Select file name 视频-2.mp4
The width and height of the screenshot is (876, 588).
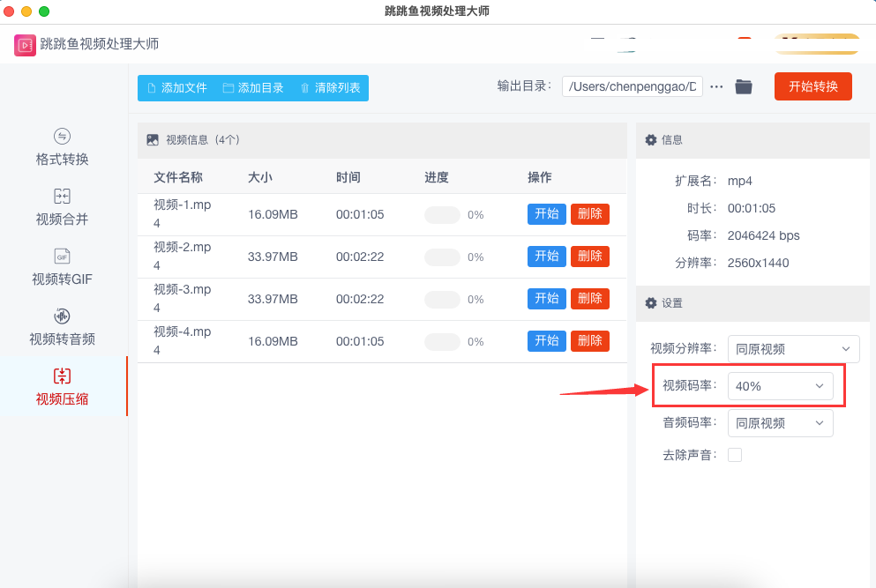tap(182, 257)
